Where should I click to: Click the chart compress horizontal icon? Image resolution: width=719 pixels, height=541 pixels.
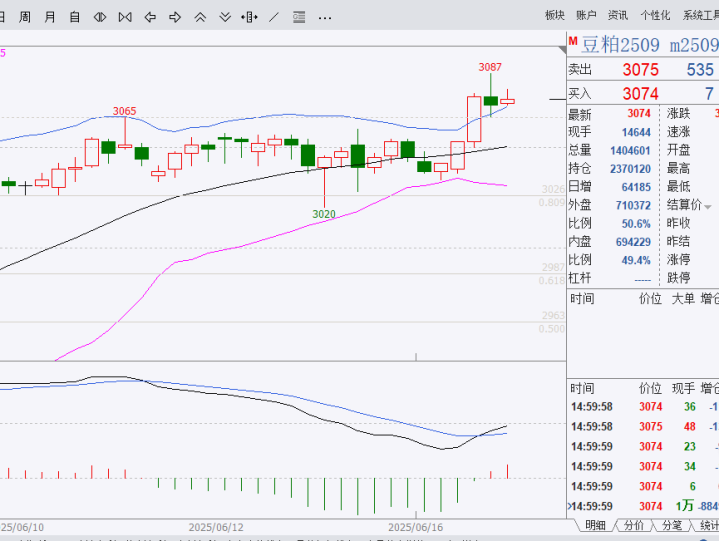(98, 16)
